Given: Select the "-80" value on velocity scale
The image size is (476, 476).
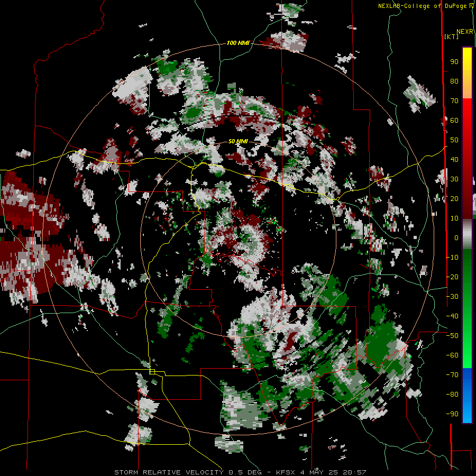Looking at the screenshot, I should click(452, 395).
